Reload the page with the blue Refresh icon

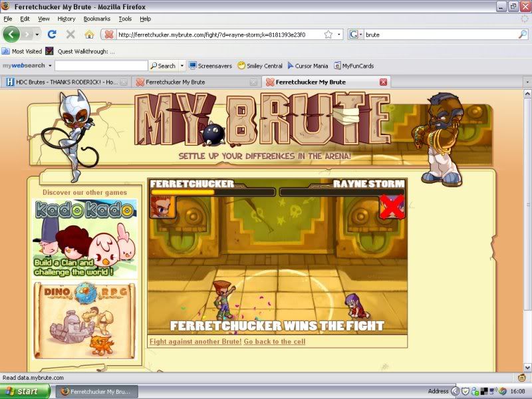52,34
